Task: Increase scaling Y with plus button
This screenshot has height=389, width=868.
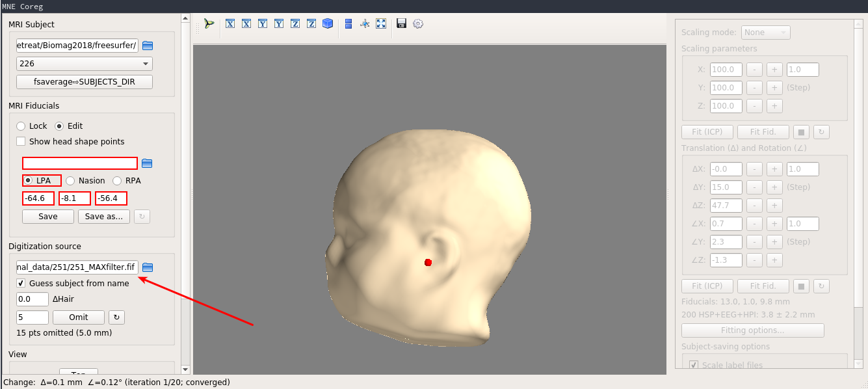Action: [774, 88]
